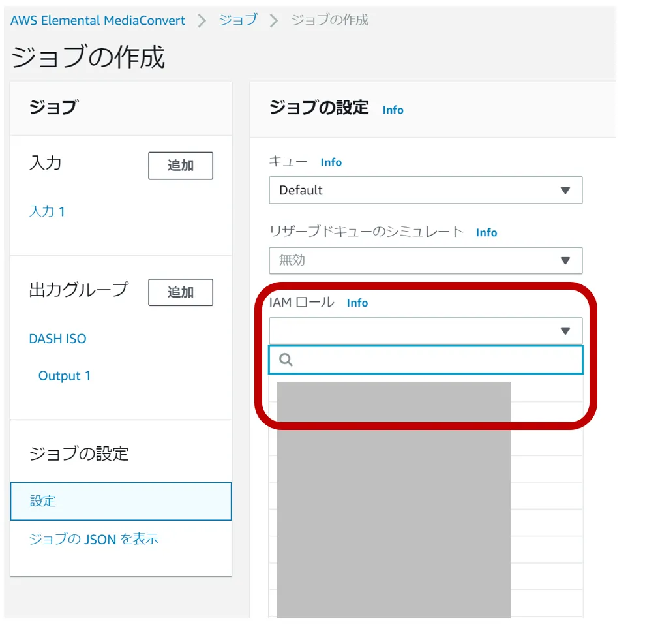Image resolution: width=645 pixels, height=644 pixels.
Task: Open Info link beside IAM ロール
Action: [357, 303]
